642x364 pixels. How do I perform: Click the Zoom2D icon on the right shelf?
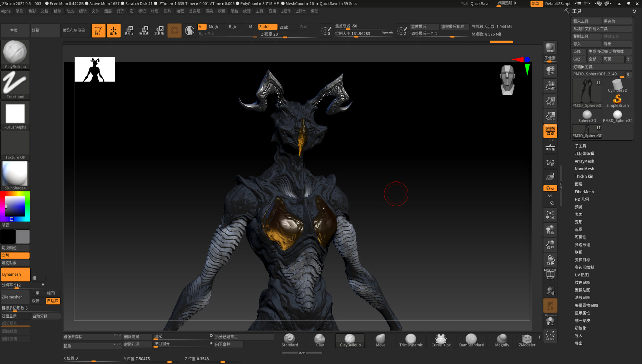pos(550,85)
